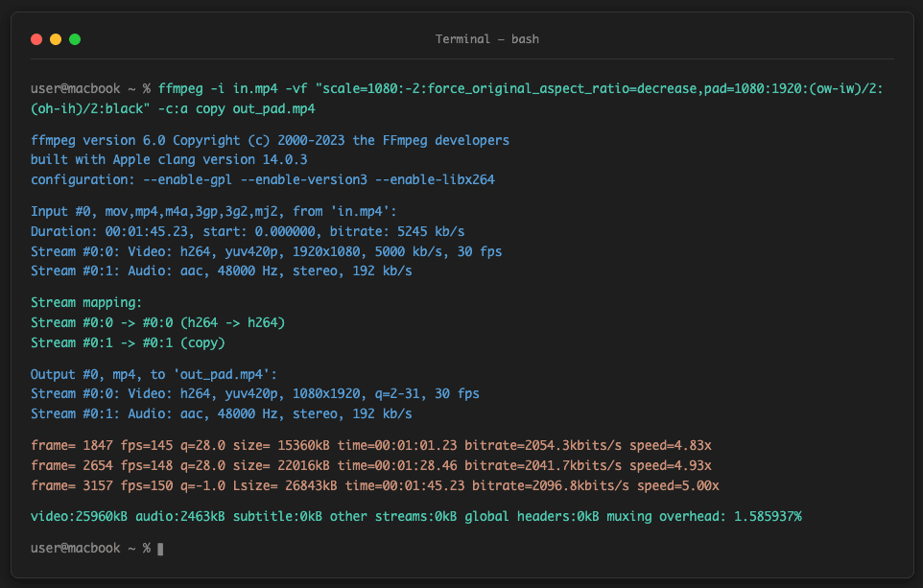
Task: Click the Stream mapping heading
Action: 84,301
